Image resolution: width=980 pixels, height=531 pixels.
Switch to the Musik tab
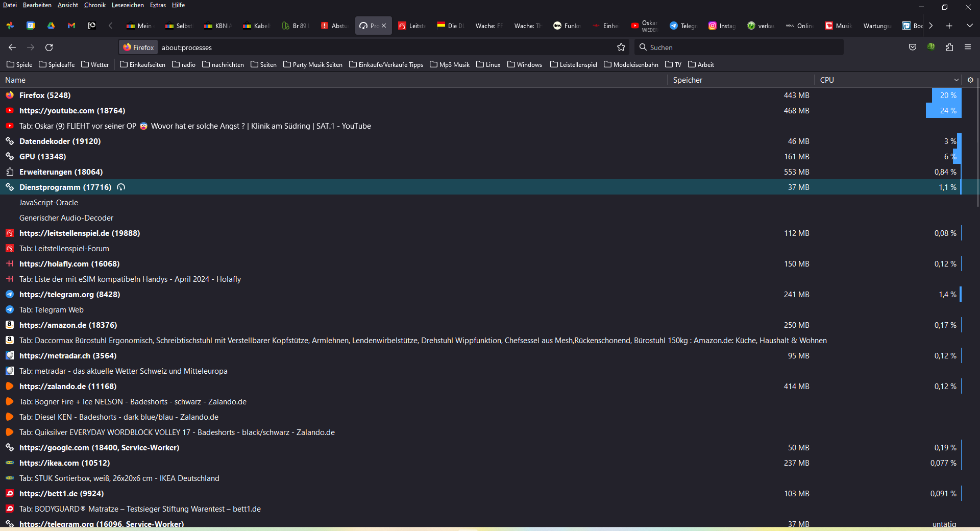[x=839, y=26]
